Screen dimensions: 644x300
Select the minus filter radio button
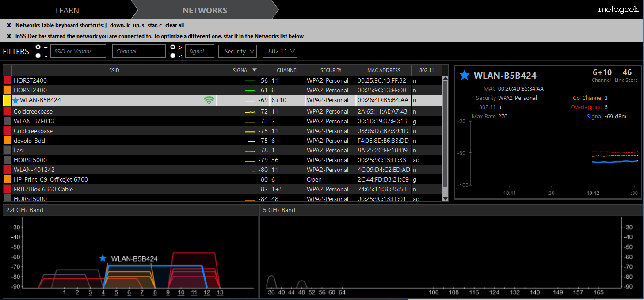tap(38, 56)
